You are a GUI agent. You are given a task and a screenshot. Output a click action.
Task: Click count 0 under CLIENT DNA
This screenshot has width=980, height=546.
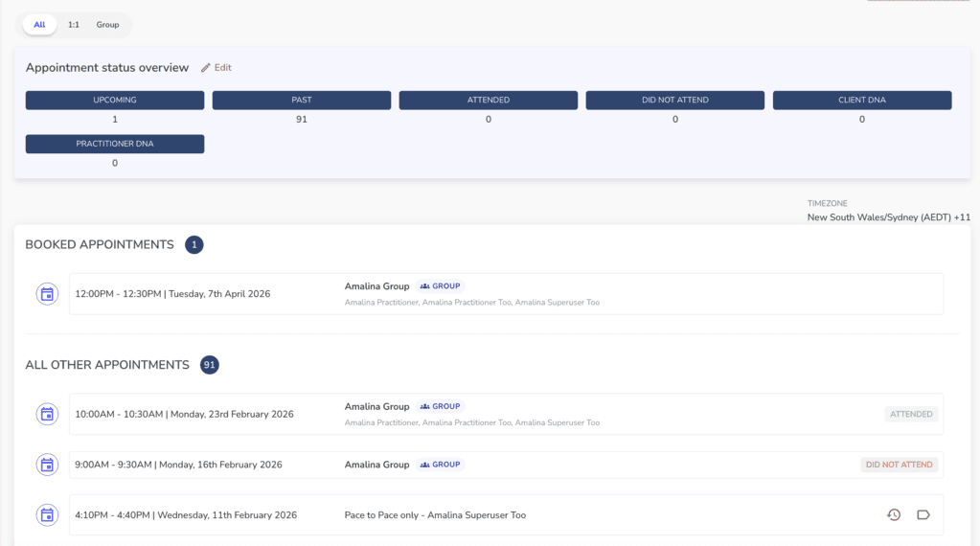click(x=862, y=120)
